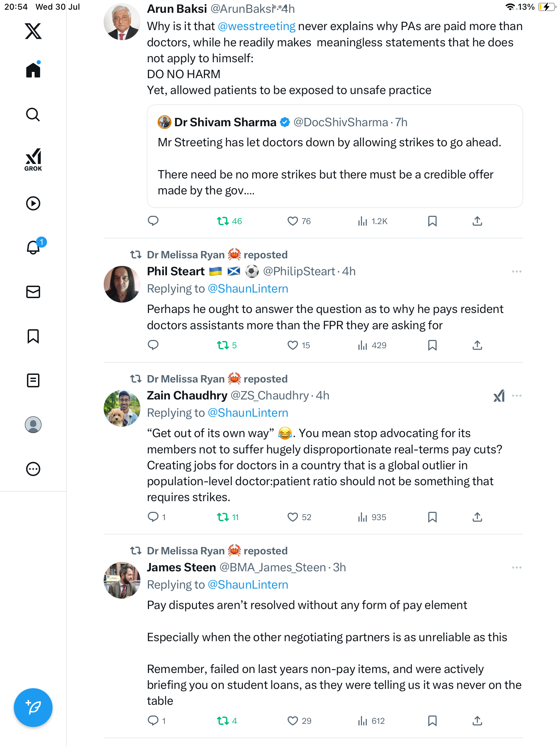This screenshot has height=747, width=560.
Task: Open sidebar Bookmarks icon
Action: click(x=33, y=336)
